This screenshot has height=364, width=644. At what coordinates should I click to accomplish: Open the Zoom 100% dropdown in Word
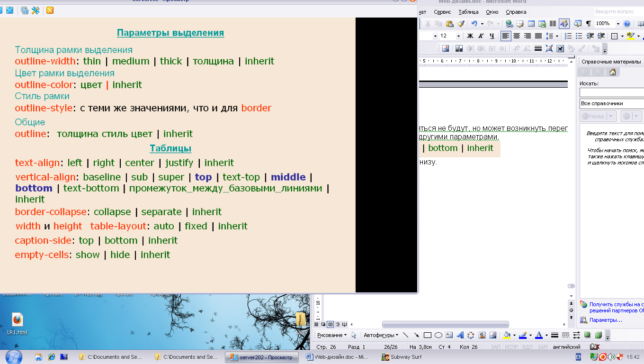click(x=618, y=24)
